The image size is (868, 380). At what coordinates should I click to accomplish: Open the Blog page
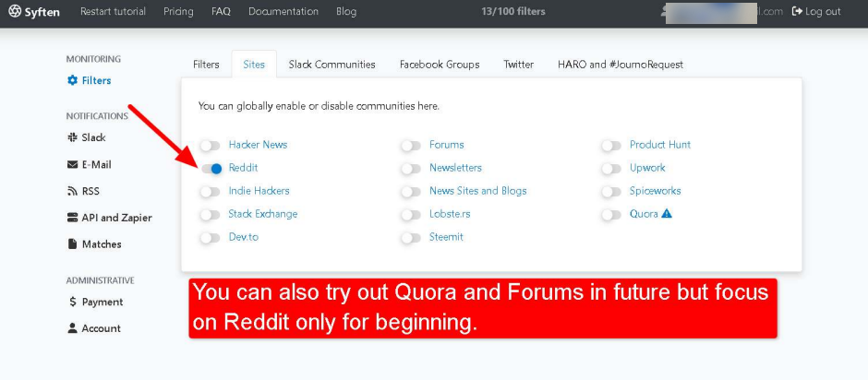(346, 11)
